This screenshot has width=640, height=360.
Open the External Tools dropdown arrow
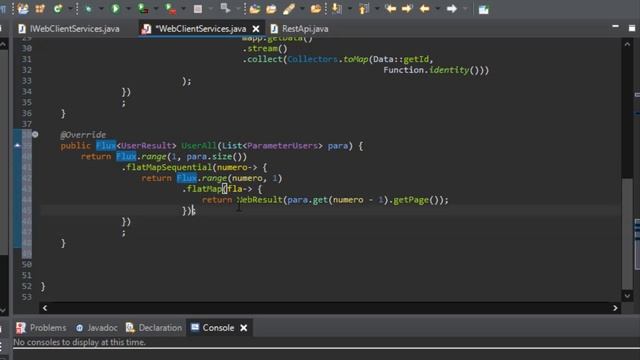tap(183, 9)
